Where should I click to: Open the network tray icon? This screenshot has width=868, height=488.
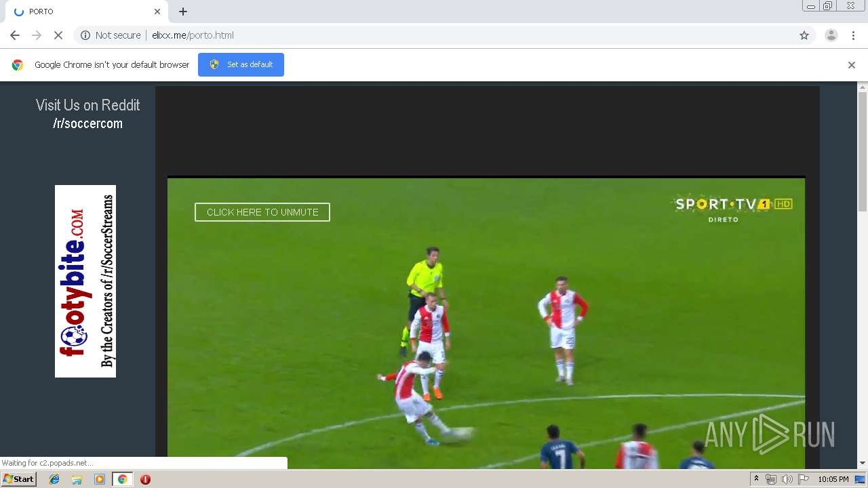click(771, 479)
